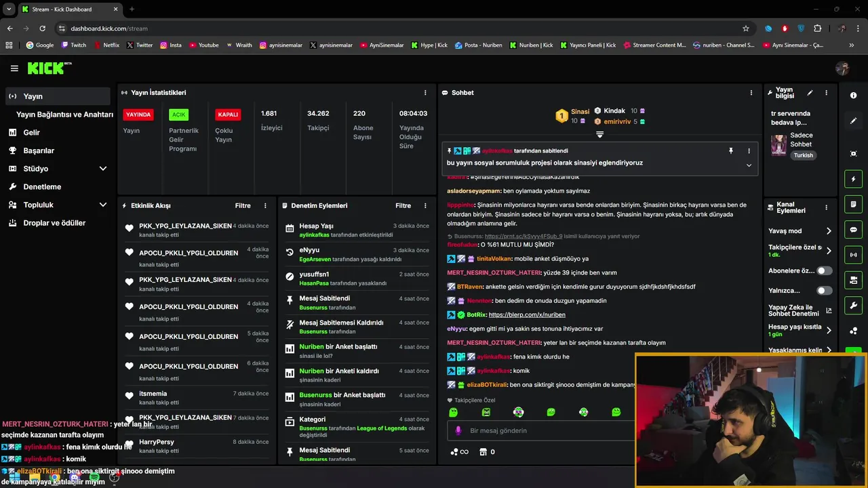Open Yapay Zeka ile Sohbet Denetimi link
This screenshot has width=868, height=488.
click(x=800, y=310)
